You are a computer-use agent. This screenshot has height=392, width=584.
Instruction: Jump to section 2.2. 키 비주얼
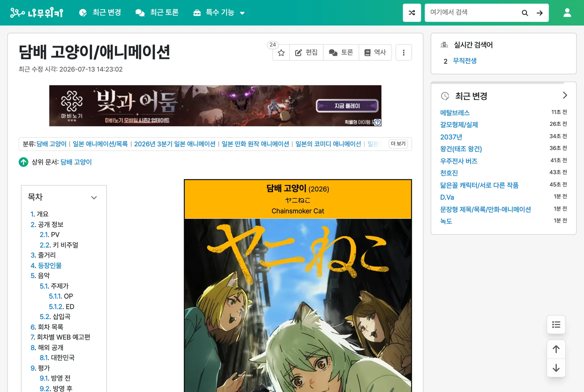coord(59,245)
